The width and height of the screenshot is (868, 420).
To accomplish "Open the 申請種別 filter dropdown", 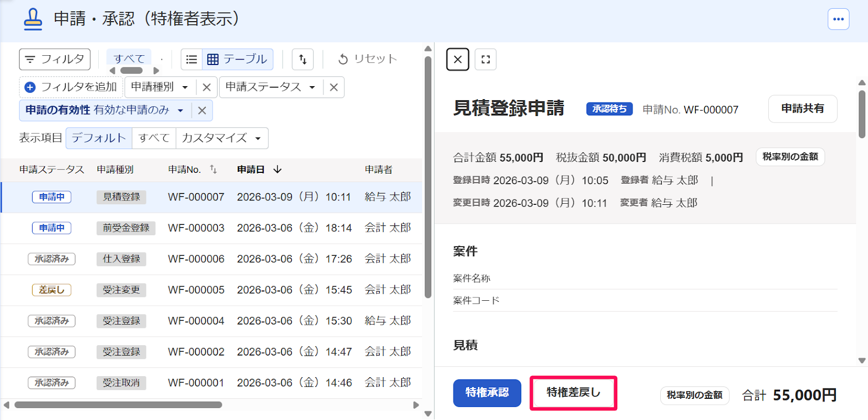I will tap(159, 87).
